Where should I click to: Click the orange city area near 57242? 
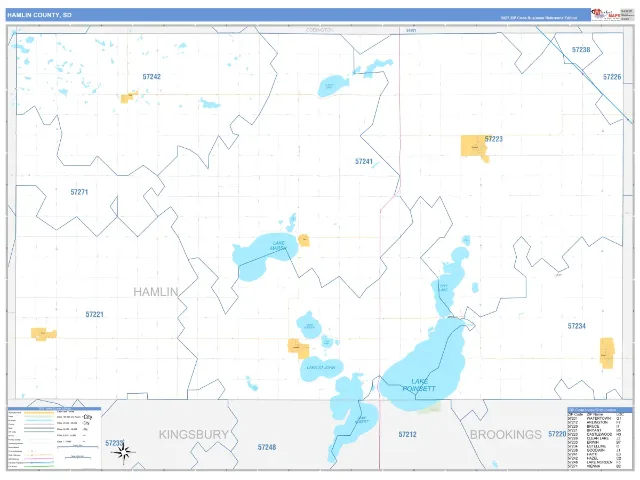pyautogui.click(x=129, y=97)
